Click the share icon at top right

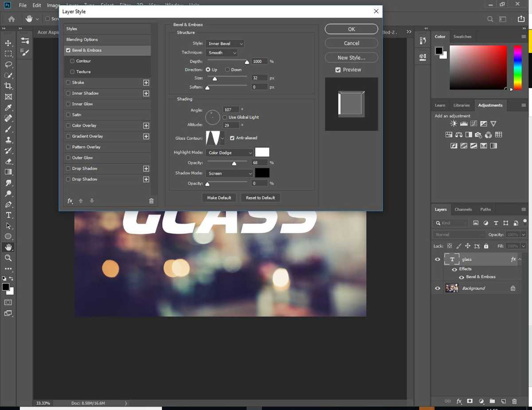(x=521, y=19)
